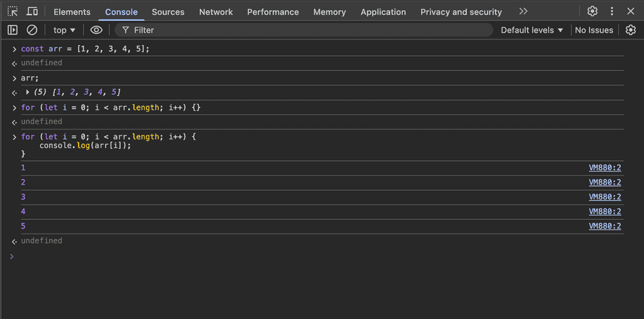This screenshot has height=319, width=644.
Task: Click the No Issues button
Action: [x=594, y=30]
